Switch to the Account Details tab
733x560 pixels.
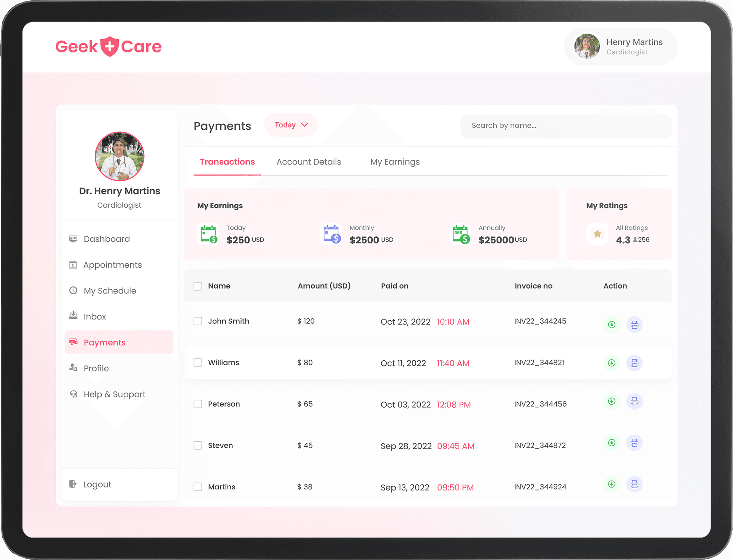(x=309, y=162)
